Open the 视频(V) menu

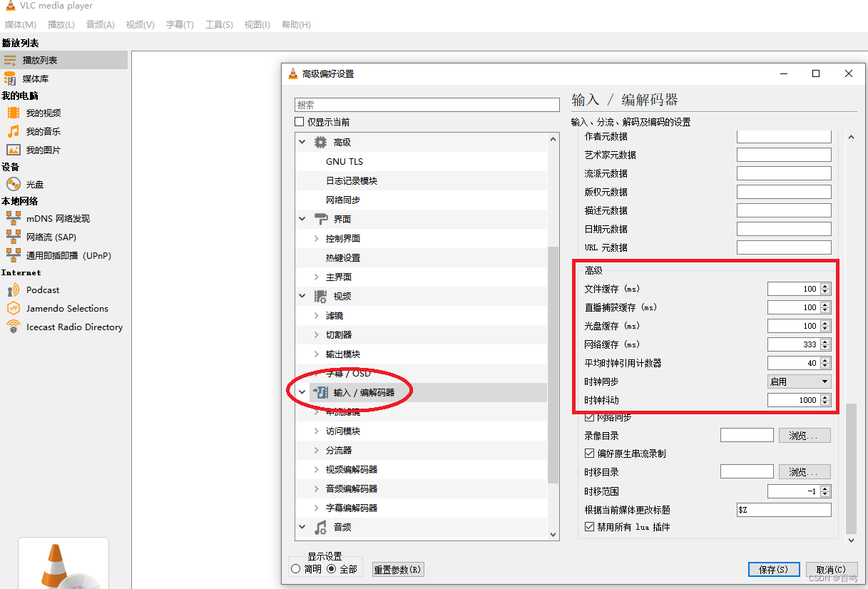click(141, 25)
